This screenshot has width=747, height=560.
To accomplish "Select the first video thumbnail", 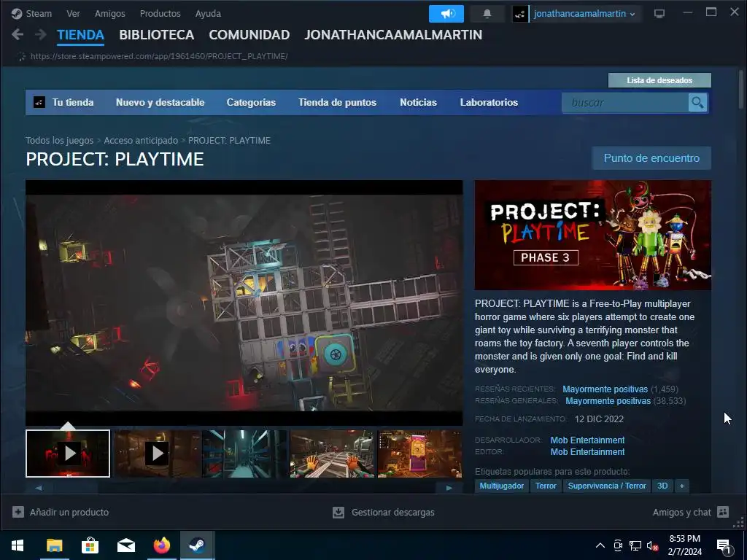I will 68,454.
